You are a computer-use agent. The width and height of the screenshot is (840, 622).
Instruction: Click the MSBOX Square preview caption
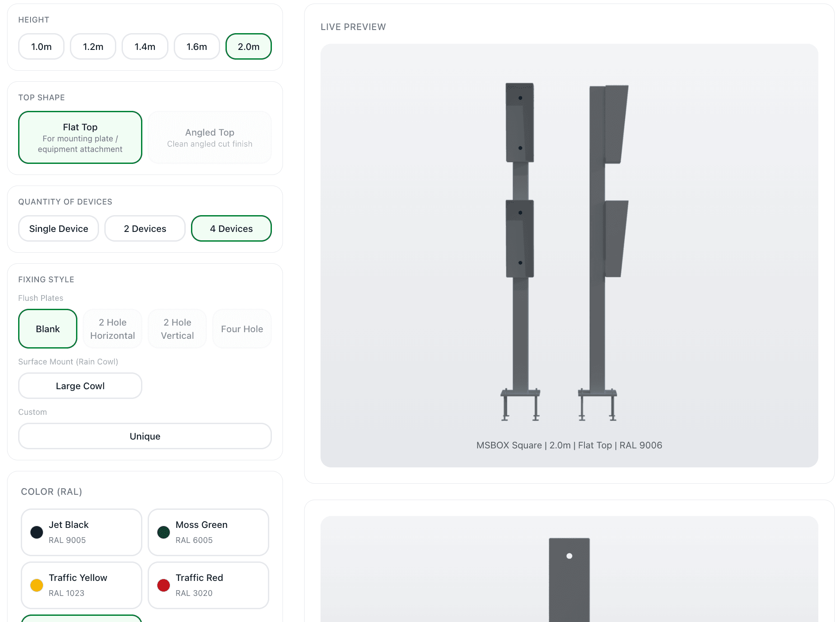pos(569,445)
